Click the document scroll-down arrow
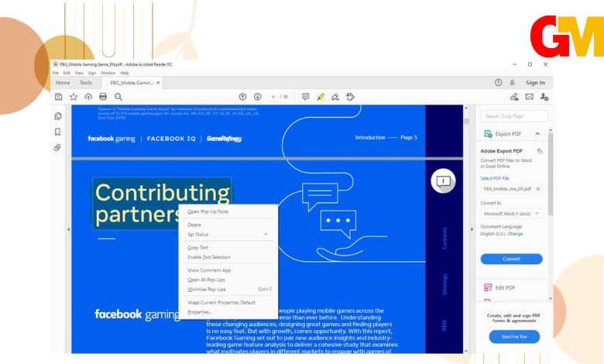604x364 pixels. click(x=466, y=351)
